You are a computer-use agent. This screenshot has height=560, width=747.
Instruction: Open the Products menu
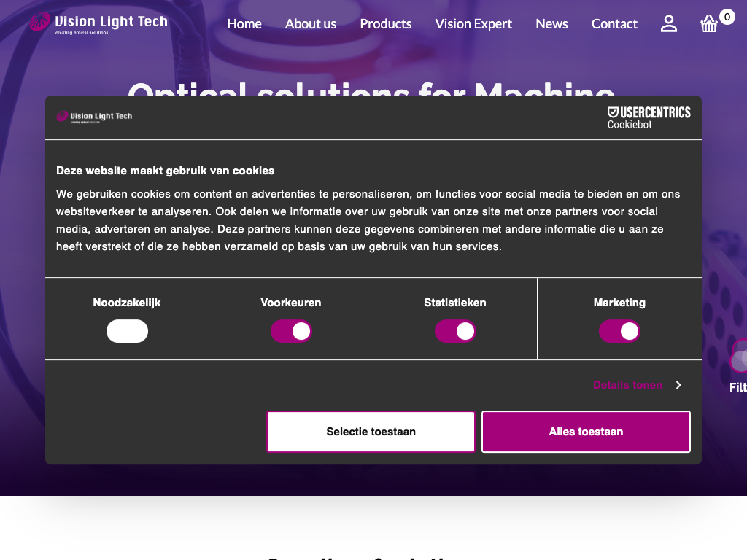[385, 24]
